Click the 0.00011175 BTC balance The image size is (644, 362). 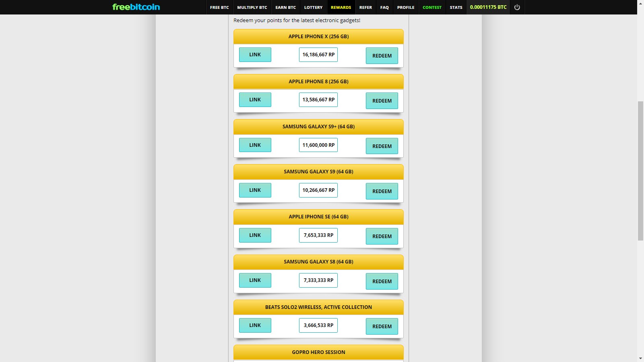[x=488, y=7]
